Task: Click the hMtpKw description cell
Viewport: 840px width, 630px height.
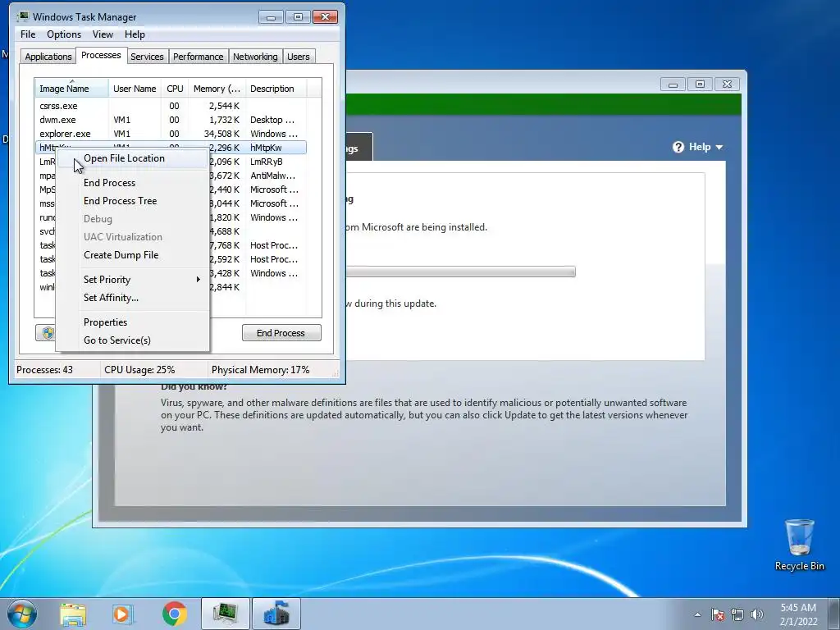Action: click(x=266, y=148)
